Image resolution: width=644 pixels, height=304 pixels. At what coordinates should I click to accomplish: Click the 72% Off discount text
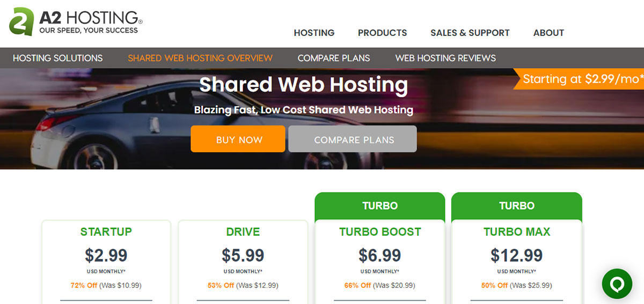[x=84, y=285]
